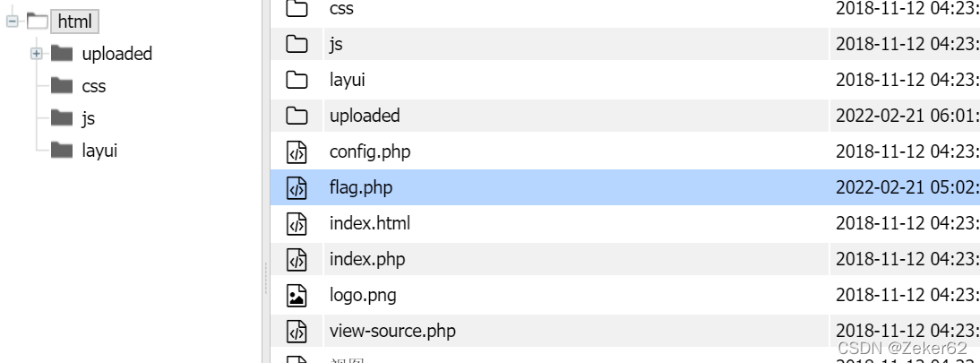Click the panel splitter handle between tree and list
The width and height of the screenshot is (980, 363).
pos(266,278)
